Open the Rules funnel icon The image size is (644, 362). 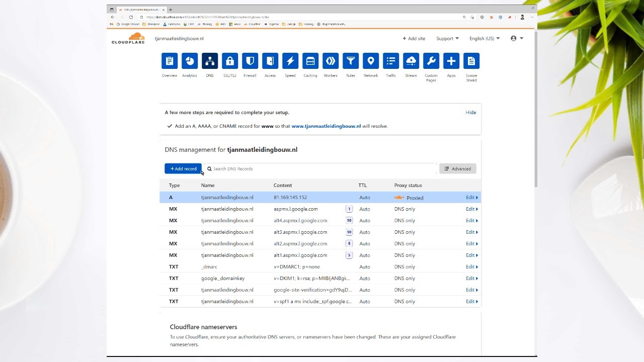pos(351,61)
